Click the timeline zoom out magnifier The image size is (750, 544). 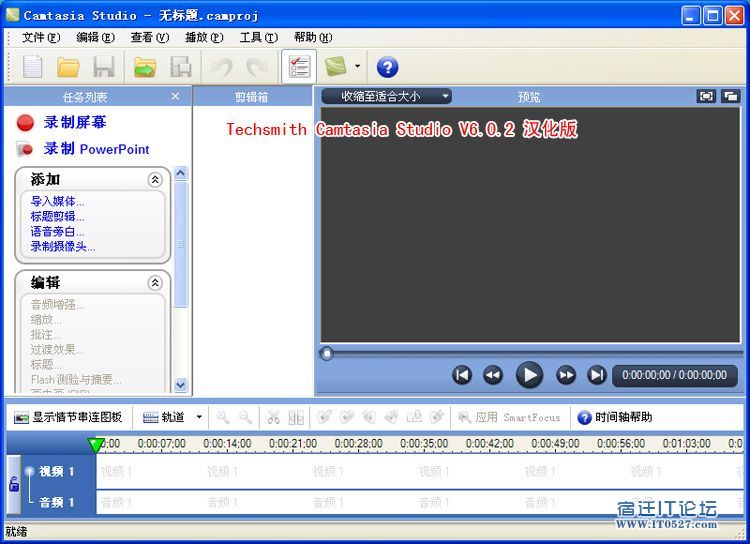tap(245, 417)
